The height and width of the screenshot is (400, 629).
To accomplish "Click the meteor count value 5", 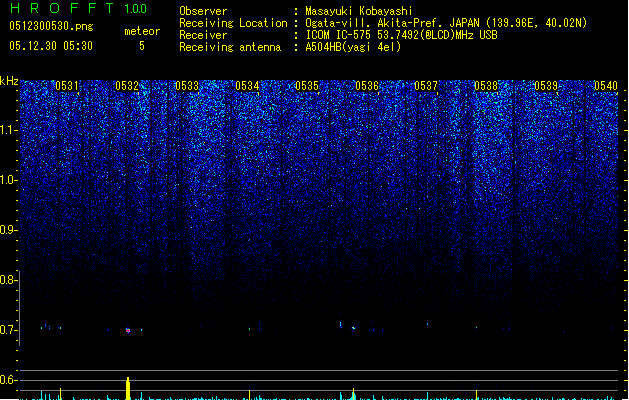I will (142, 46).
